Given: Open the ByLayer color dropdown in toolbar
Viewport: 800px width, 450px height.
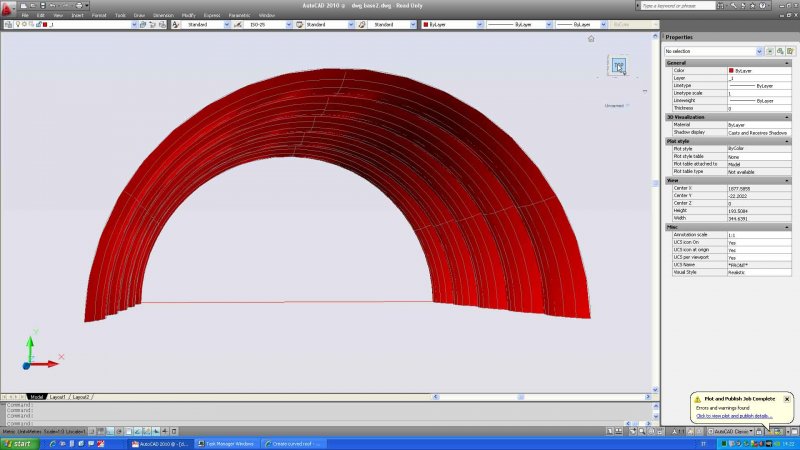Looking at the screenshot, I should tap(480, 24).
